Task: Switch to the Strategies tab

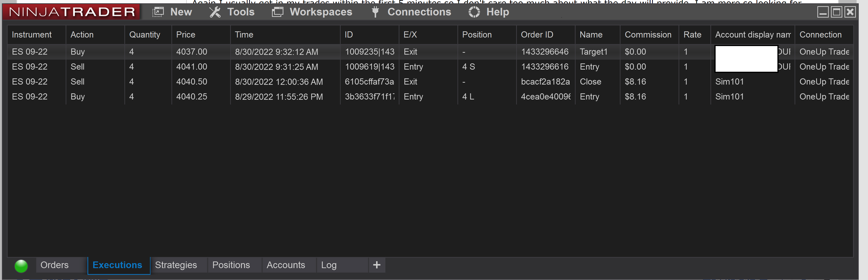Action: point(179,265)
